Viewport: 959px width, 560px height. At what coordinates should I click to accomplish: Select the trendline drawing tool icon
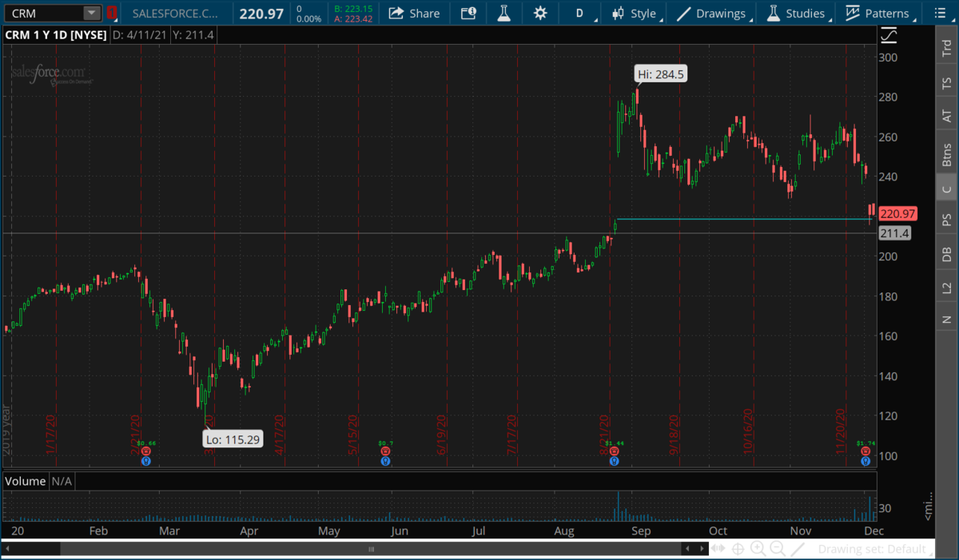pyautogui.click(x=798, y=549)
